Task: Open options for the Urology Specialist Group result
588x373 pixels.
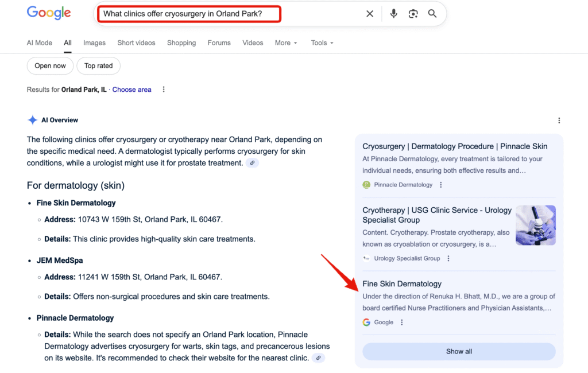Action: (448, 258)
